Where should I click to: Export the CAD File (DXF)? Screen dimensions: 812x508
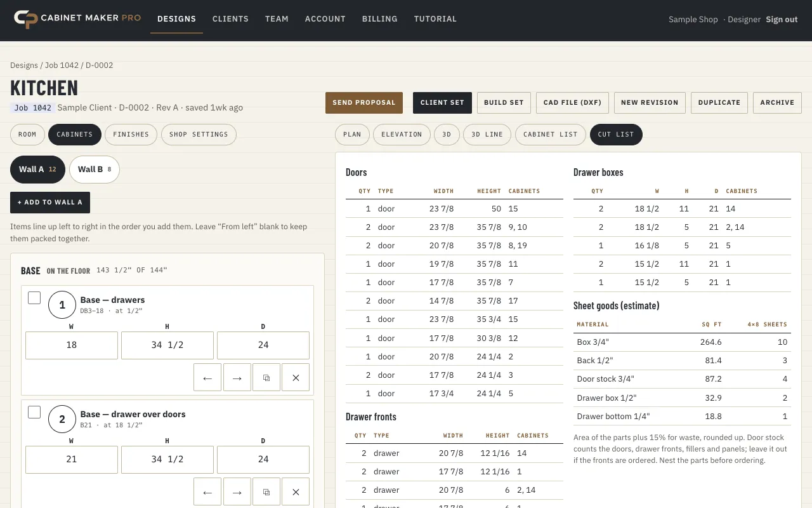[572, 103]
